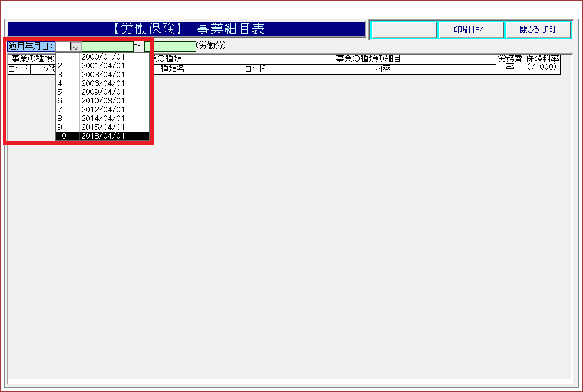Screen dimensions: 583x392
Task: Pick 2012/04/01 in the date dropdown
Action: [103, 109]
